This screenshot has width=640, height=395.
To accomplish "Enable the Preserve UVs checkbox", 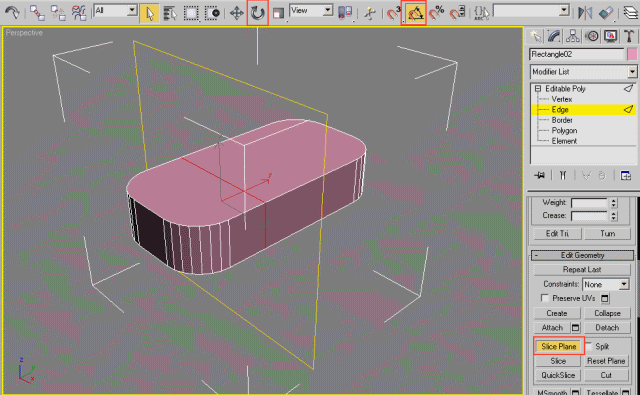I will click(544, 298).
